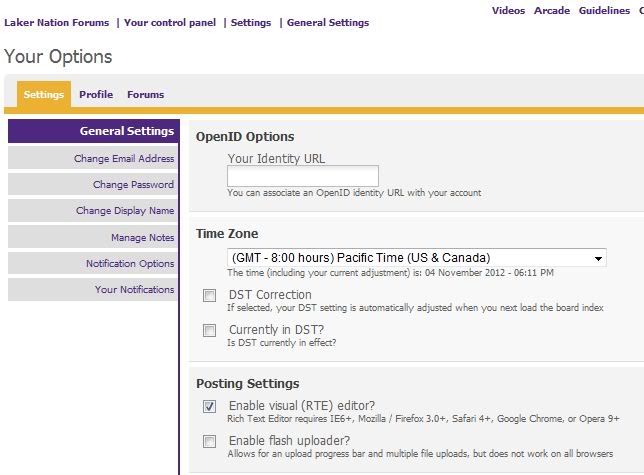
Task: Toggle the DST Correction checkbox
Action: click(209, 295)
